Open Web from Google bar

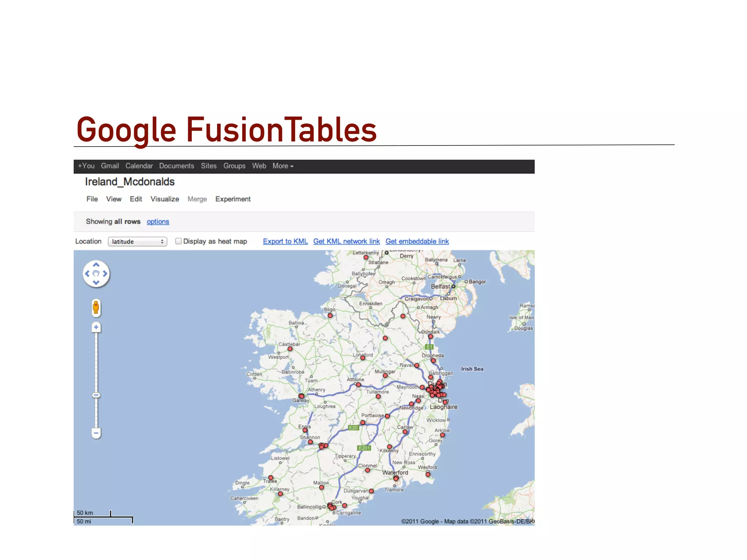(x=259, y=166)
